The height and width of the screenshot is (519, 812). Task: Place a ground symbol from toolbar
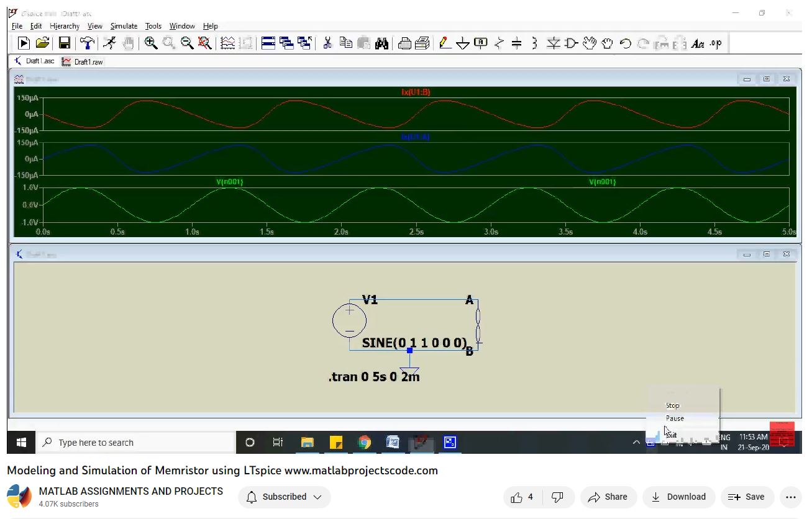coord(462,43)
